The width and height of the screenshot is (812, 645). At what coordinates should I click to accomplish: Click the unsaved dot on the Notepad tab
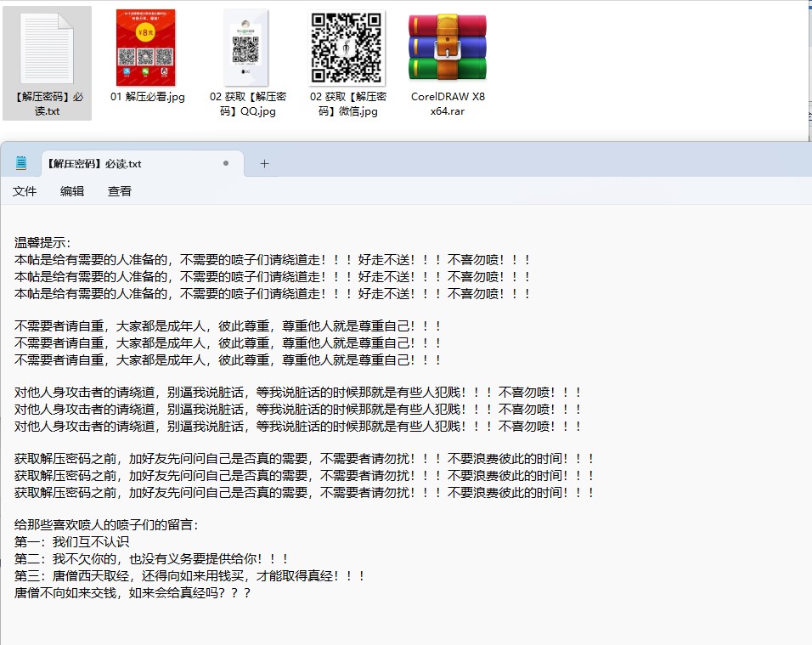coord(226,163)
